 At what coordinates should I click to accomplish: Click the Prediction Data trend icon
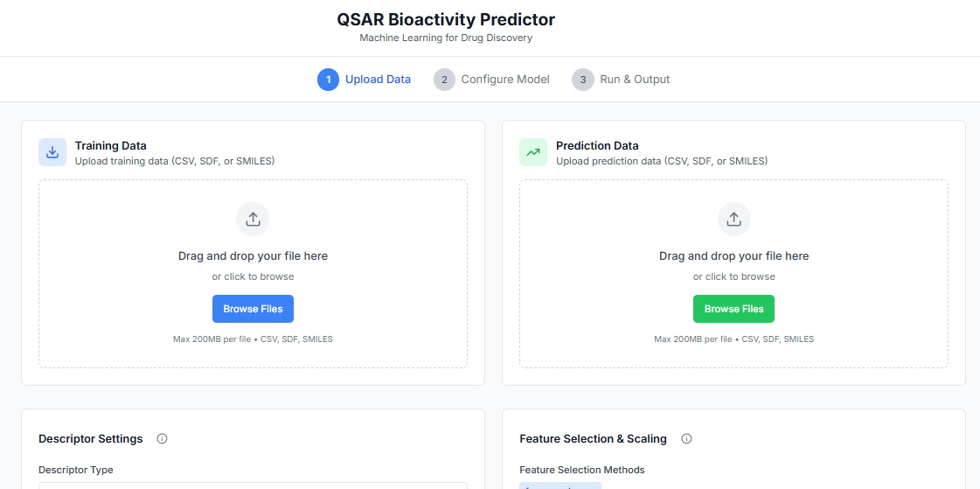(533, 152)
